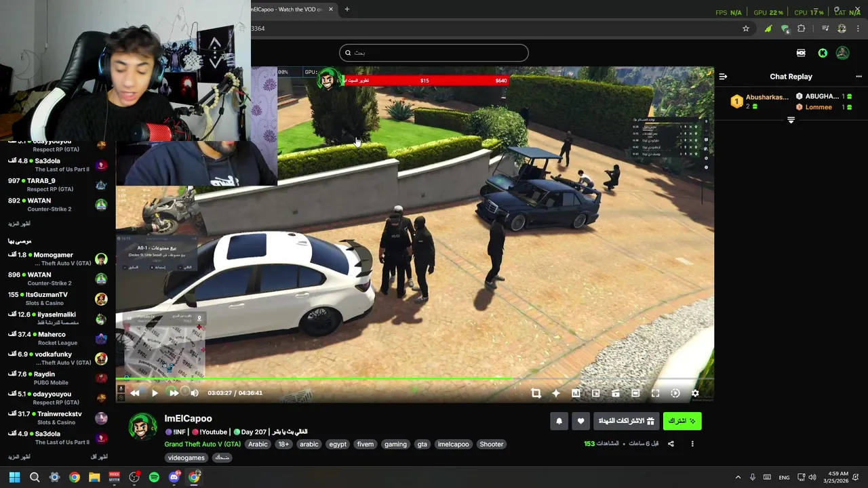The height and width of the screenshot is (488, 868).
Task: Select the egypt tag
Action: point(338,445)
